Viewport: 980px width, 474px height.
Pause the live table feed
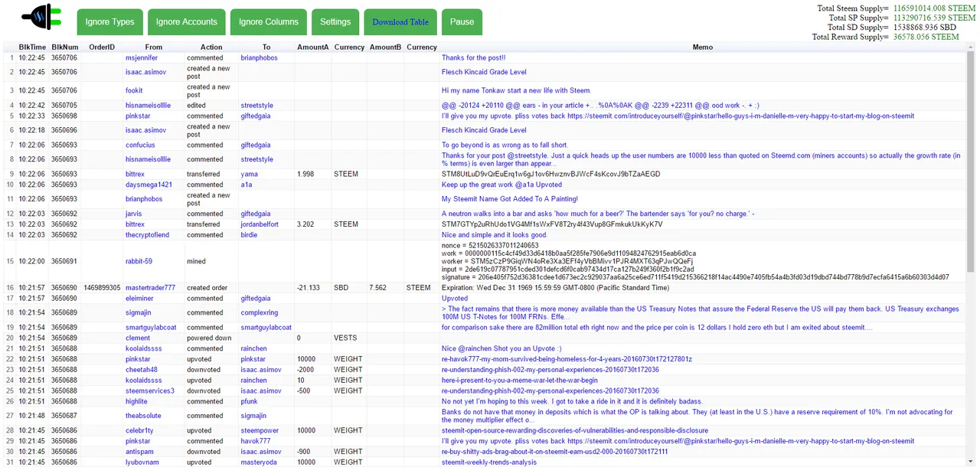[x=462, y=22]
